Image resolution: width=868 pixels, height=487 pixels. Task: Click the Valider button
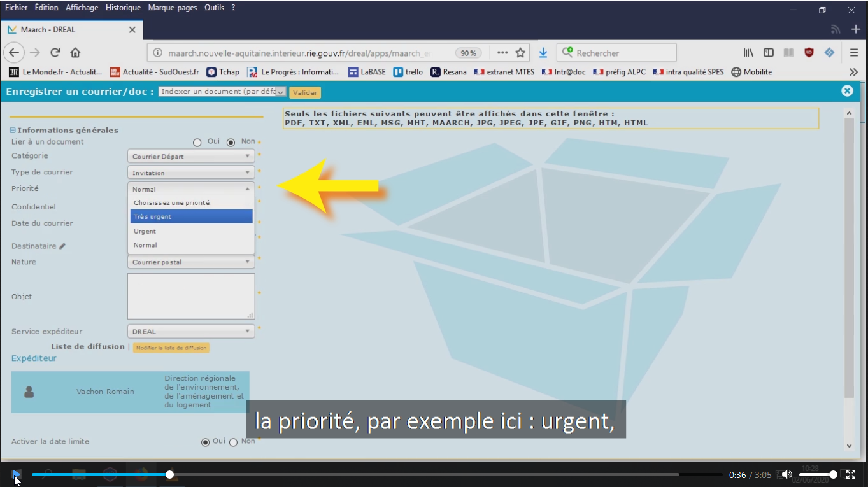tap(305, 92)
